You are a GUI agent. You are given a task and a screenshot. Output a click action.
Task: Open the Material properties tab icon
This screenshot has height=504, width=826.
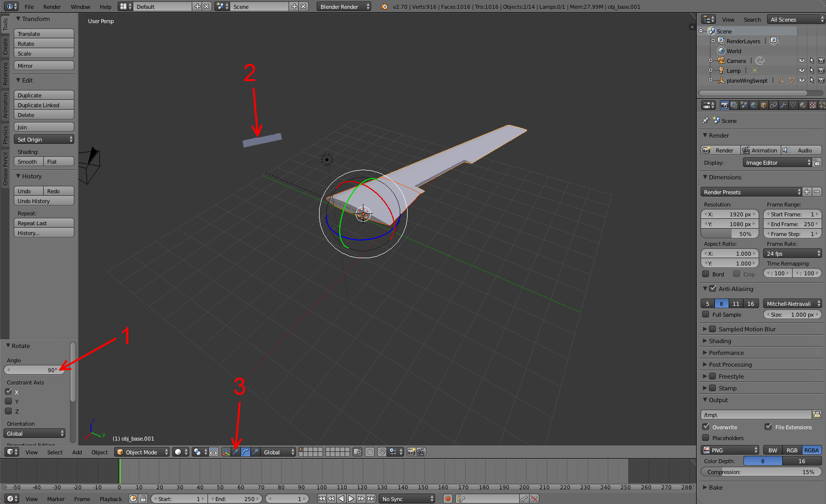pos(803,105)
